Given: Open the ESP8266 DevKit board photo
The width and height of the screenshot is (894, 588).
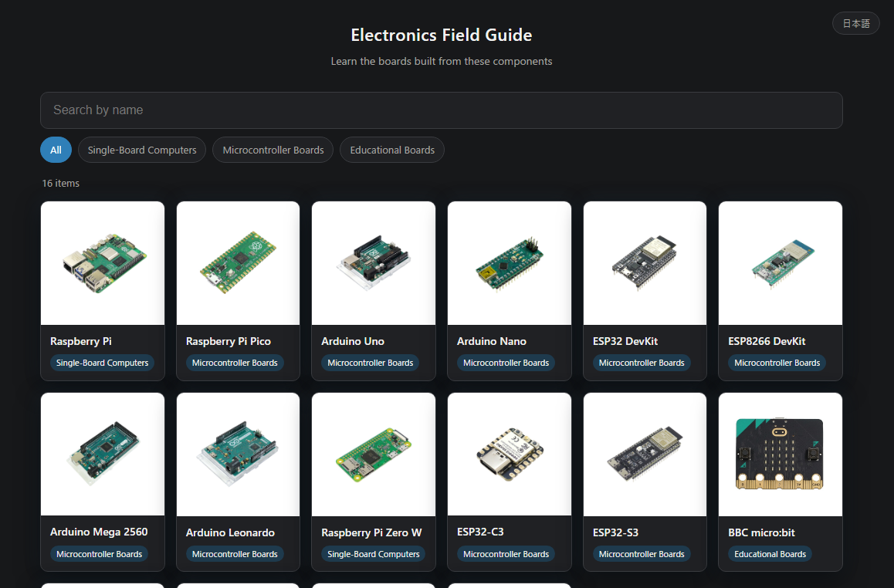Looking at the screenshot, I should 781,263.
